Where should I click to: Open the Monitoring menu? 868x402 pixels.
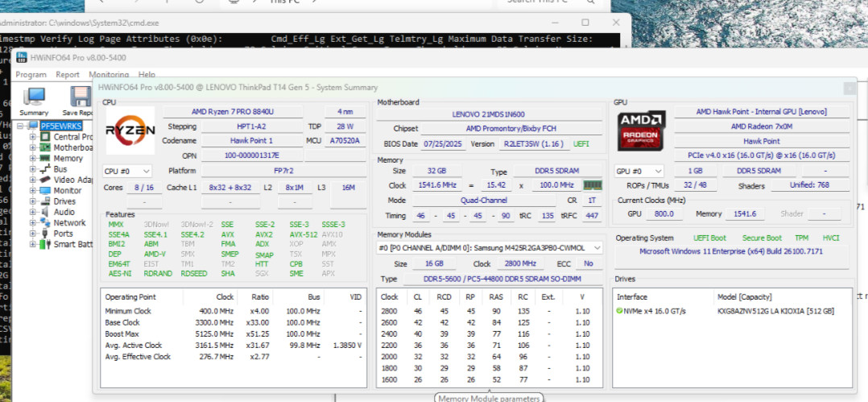point(109,74)
